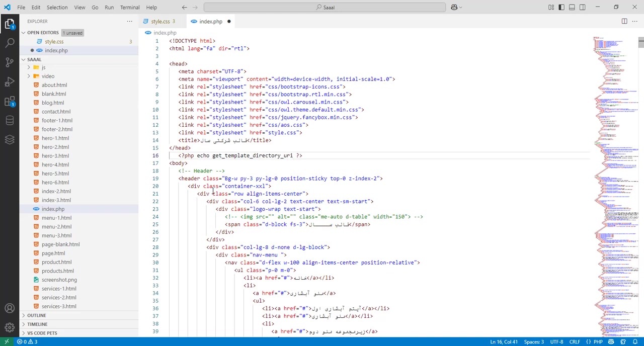Open the Run and Debug view
Screen dimensions: 644x346
point(10,81)
